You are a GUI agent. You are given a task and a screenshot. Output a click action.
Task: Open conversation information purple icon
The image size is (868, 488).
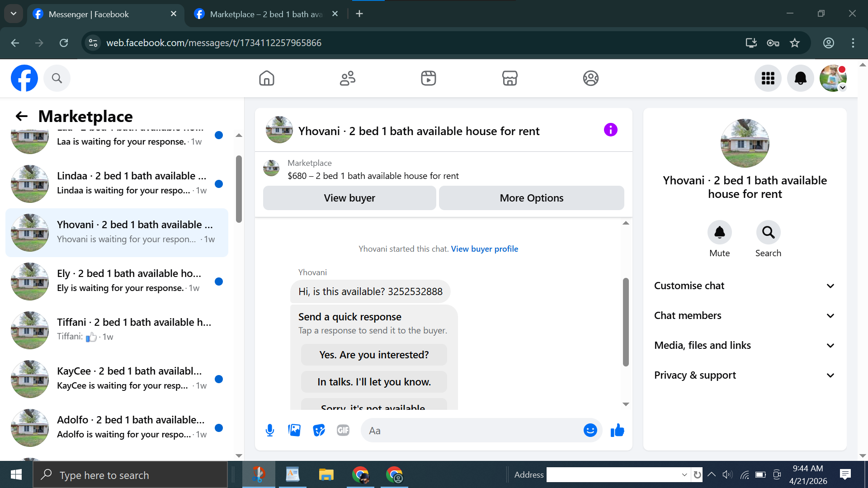[x=611, y=130]
